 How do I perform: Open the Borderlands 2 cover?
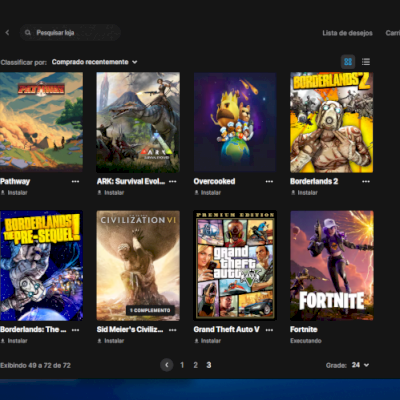pos(331,122)
